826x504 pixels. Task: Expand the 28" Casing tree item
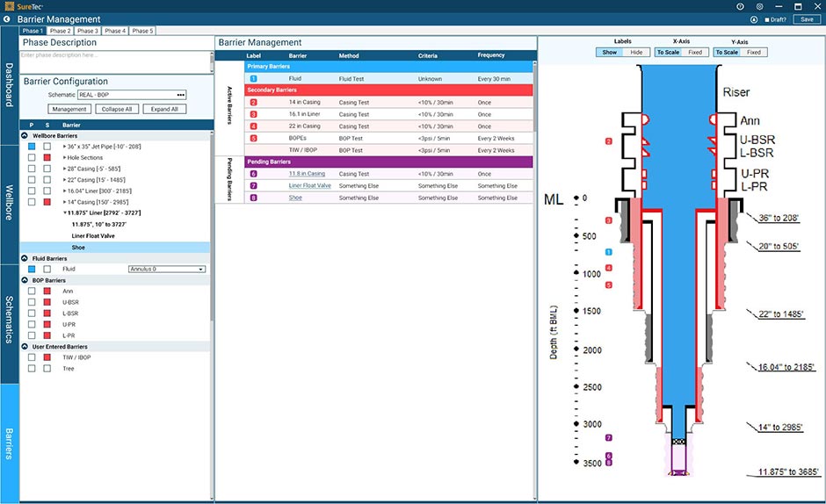[x=65, y=169]
